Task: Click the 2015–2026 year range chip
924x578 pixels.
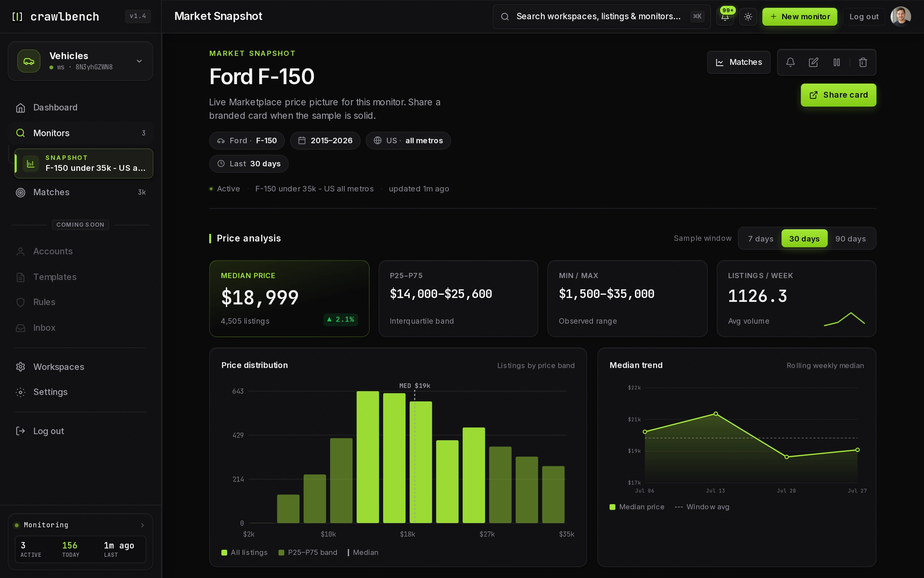Action: (x=325, y=141)
